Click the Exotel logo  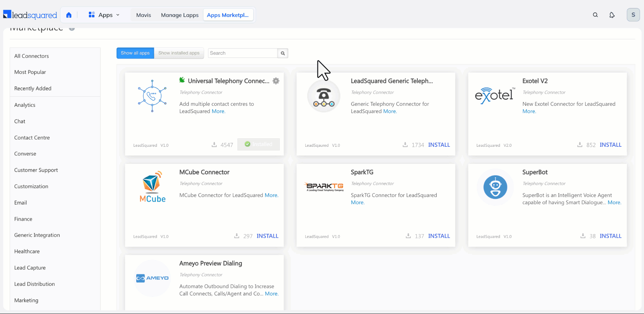(x=495, y=96)
